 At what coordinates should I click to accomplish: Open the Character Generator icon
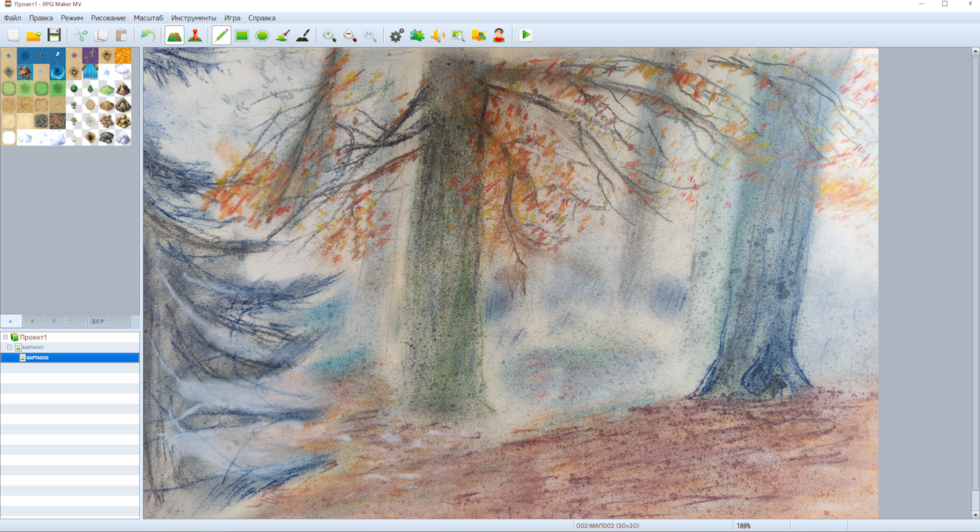[499, 35]
